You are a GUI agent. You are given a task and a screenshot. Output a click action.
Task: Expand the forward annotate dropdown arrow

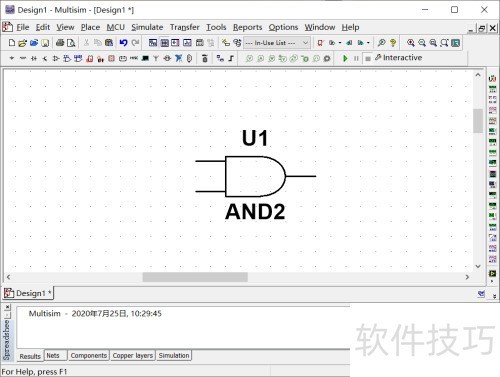pyautogui.click(x=368, y=43)
